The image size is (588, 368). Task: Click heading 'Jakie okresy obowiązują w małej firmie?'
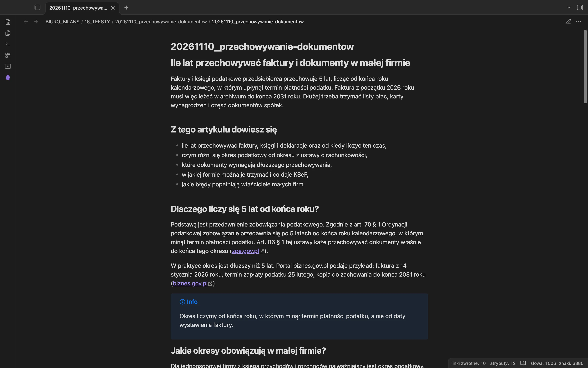[248, 351]
